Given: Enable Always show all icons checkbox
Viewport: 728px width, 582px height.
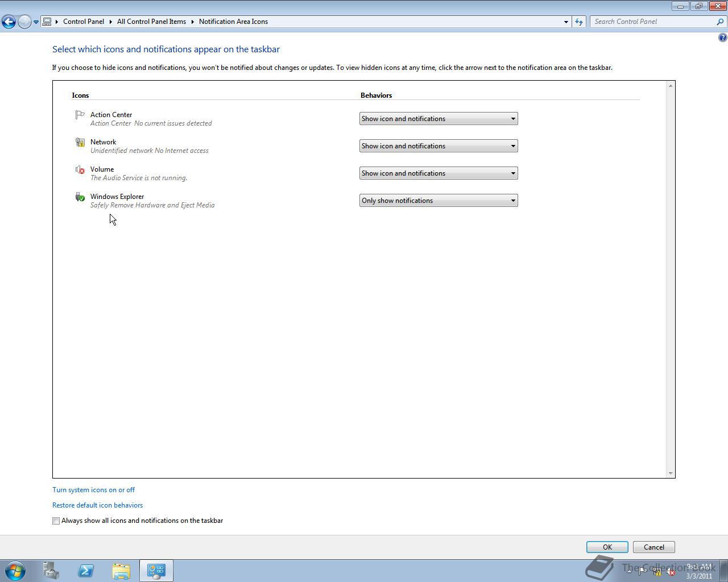Looking at the screenshot, I should tap(56, 521).
